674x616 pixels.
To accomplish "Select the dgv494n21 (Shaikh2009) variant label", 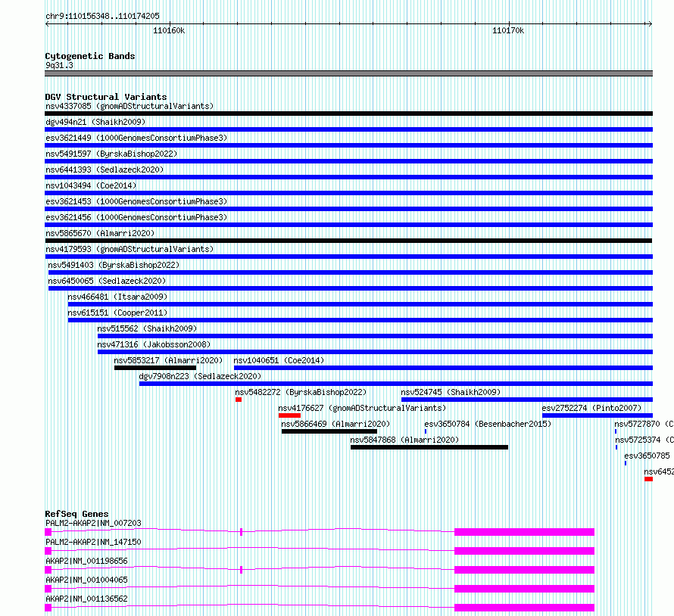I will click(x=95, y=122).
